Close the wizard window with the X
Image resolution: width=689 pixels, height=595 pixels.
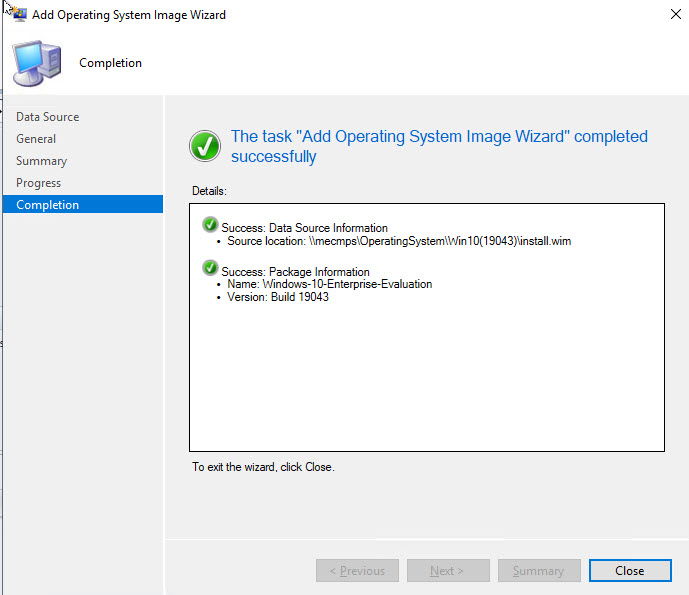[664, 15]
